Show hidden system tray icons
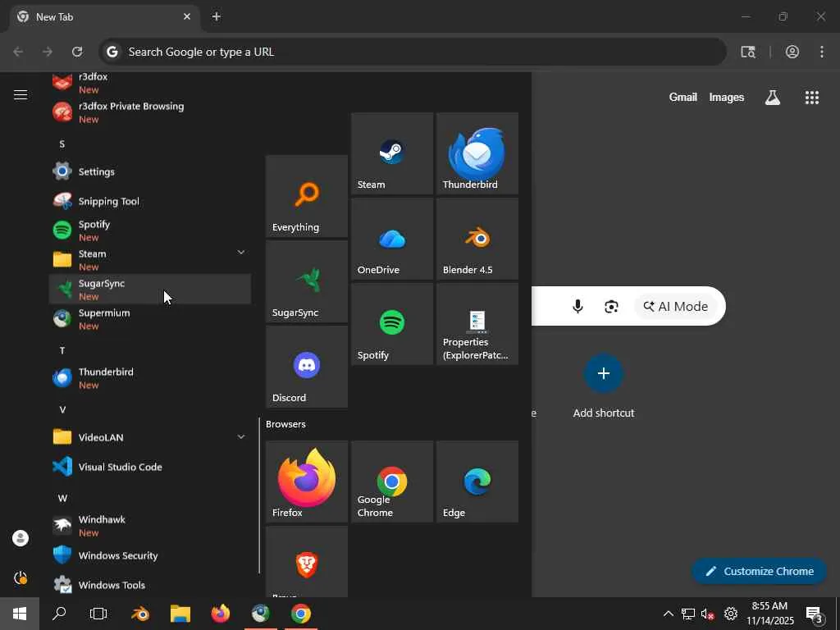840x630 pixels. 668,614
